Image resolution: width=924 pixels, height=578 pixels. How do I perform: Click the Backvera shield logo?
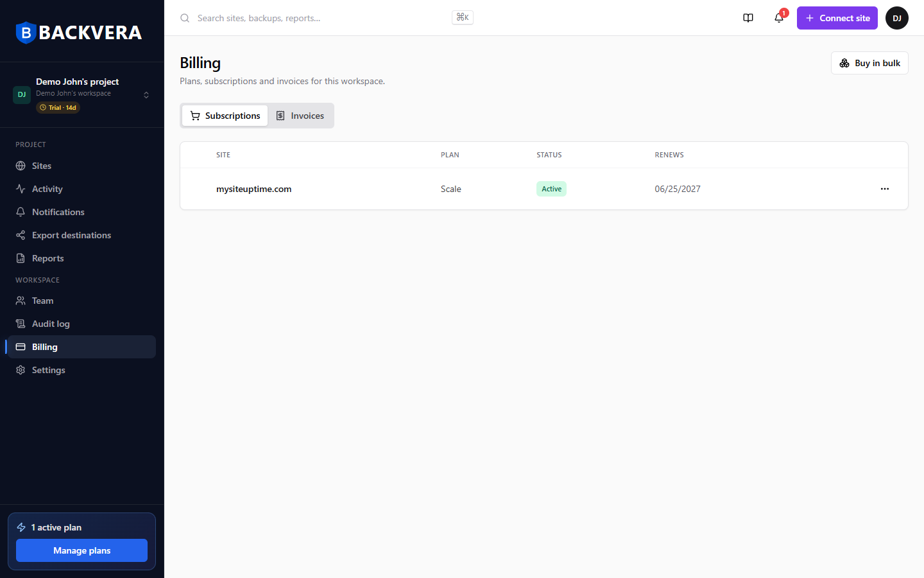pos(26,33)
